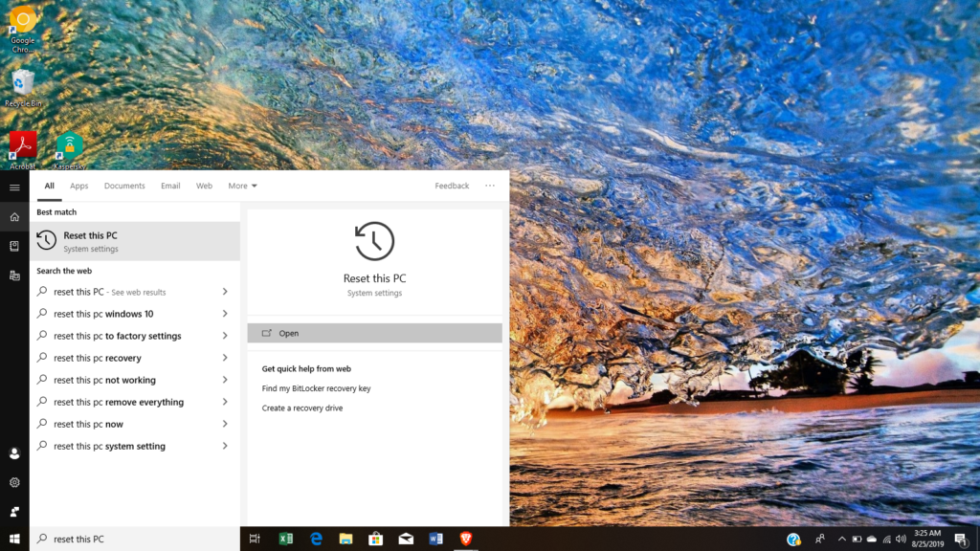980x551 pixels.
Task: Select Reset this PC best match result
Action: coord(135,241)
